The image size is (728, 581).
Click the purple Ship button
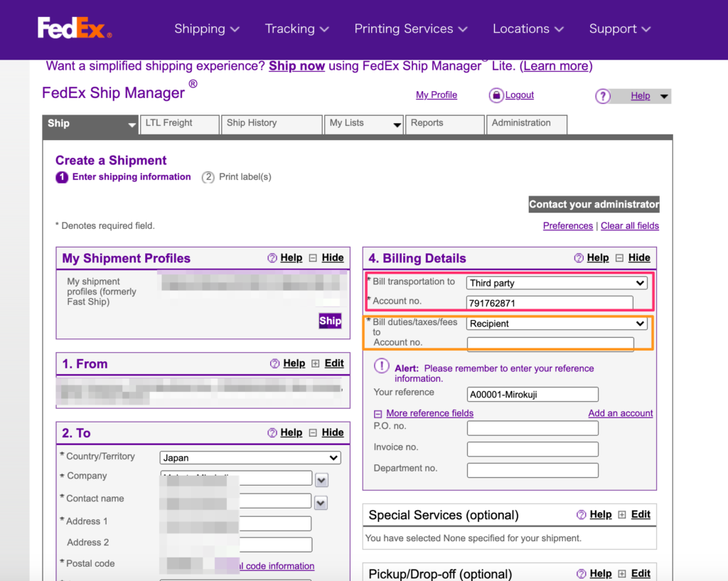329,321
